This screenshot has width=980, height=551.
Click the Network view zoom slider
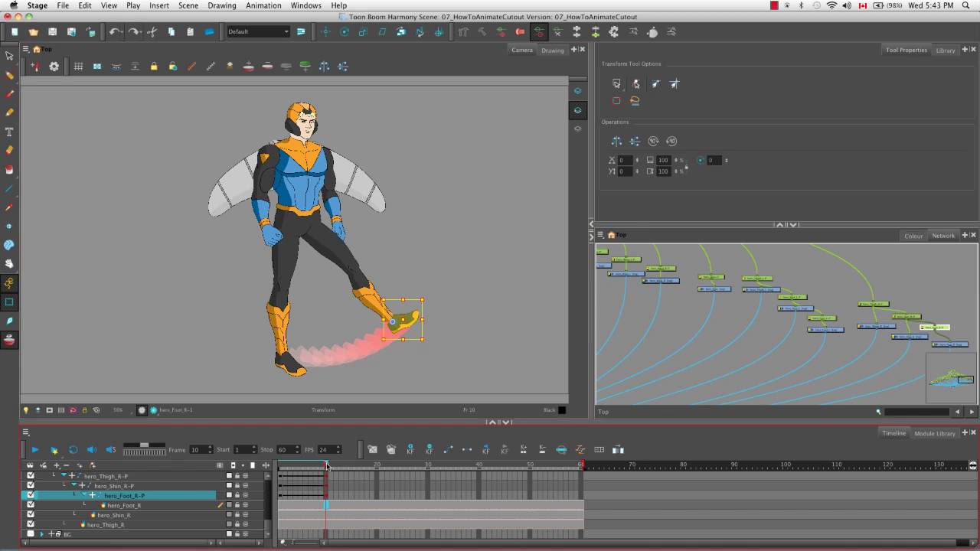[x=916, y=412]
